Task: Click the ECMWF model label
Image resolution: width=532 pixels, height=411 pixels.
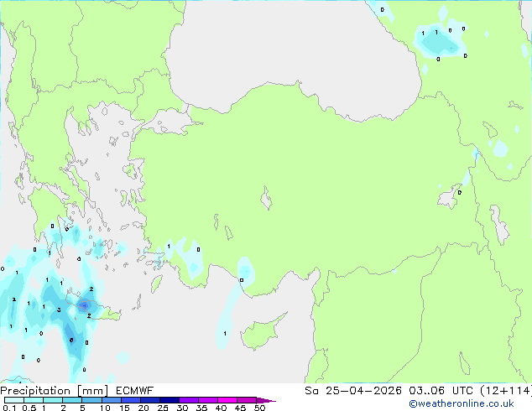Action: pos(135,391)
